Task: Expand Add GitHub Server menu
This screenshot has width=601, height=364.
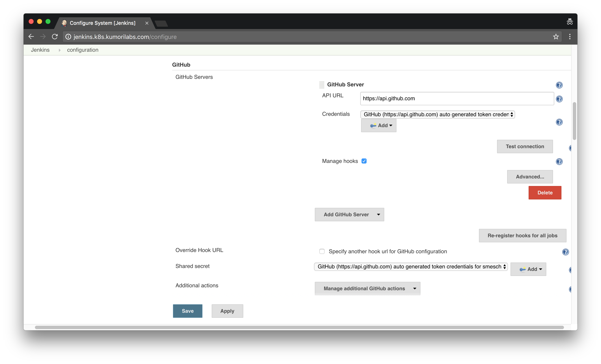Action: coord(349,214)
